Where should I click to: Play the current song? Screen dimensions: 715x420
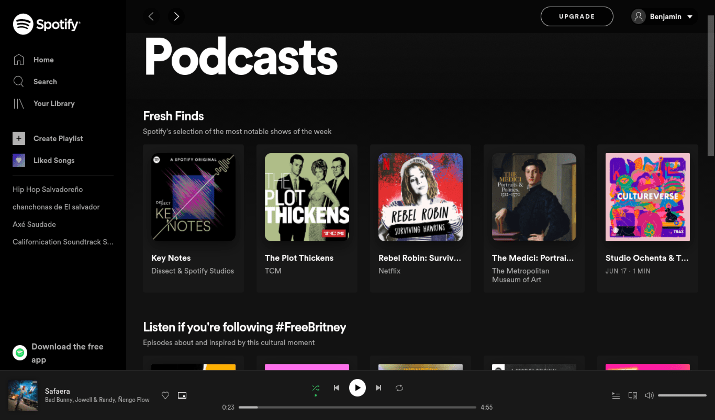pyautogui.click(x=358, y=388)
